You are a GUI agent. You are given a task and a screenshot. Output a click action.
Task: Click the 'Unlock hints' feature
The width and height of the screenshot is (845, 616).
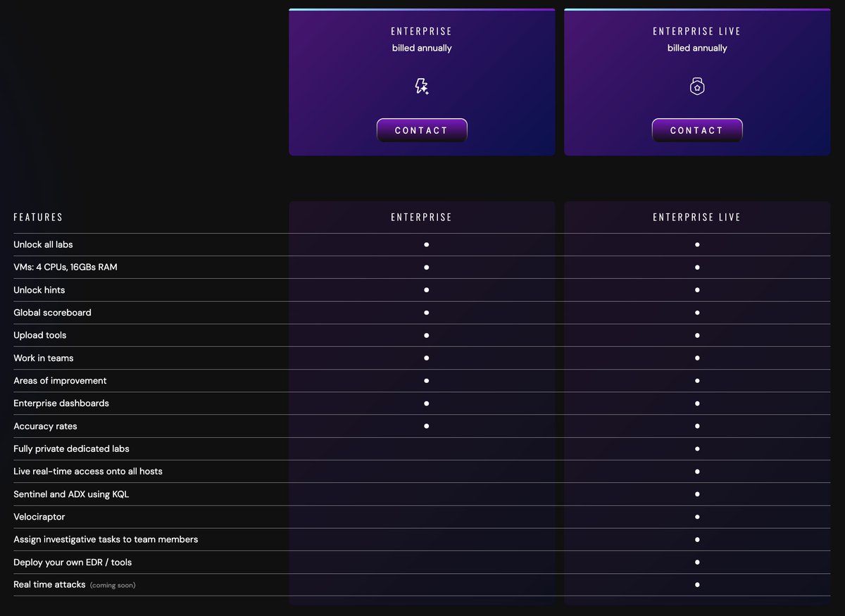coord(39,290)
